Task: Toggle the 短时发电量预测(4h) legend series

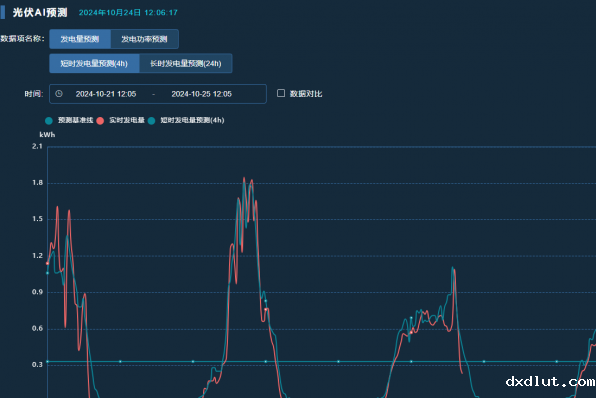Action: (186, 121)
